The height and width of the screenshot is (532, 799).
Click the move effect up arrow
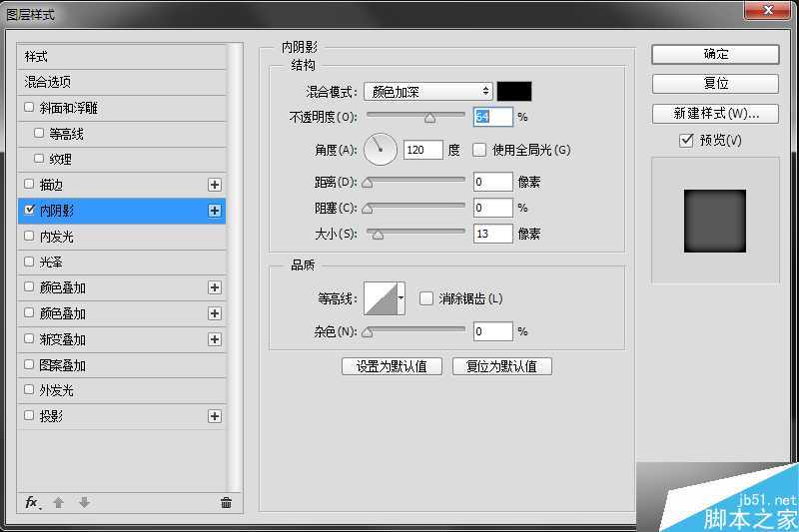click(59, 502)
